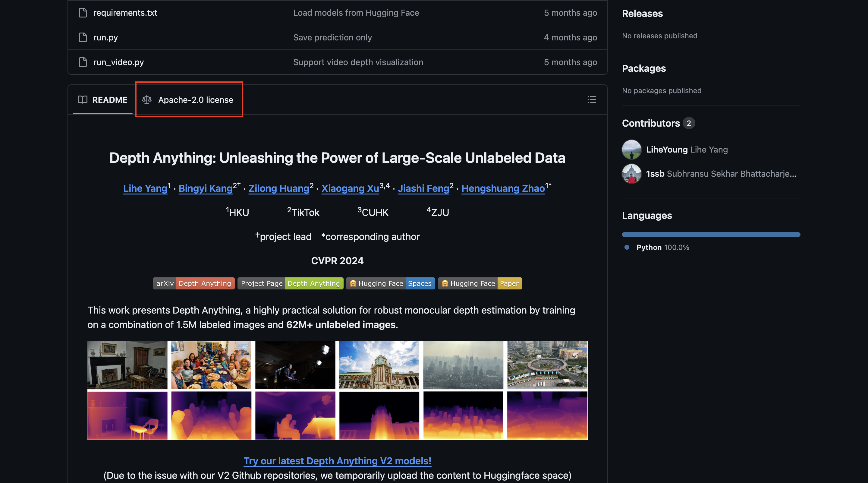Click the arXiv Depth Anything badge
This screenshot has height=483, width=868.
[x=193, y=283]
